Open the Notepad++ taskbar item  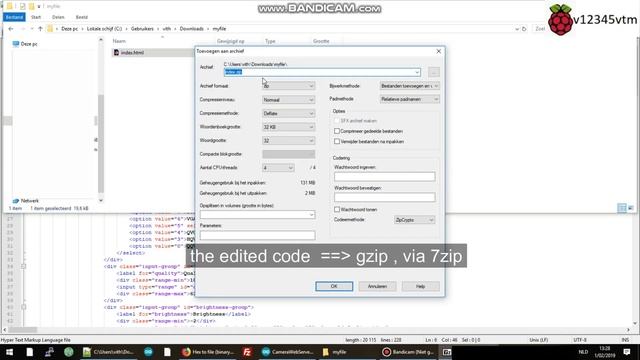point(108,352)
